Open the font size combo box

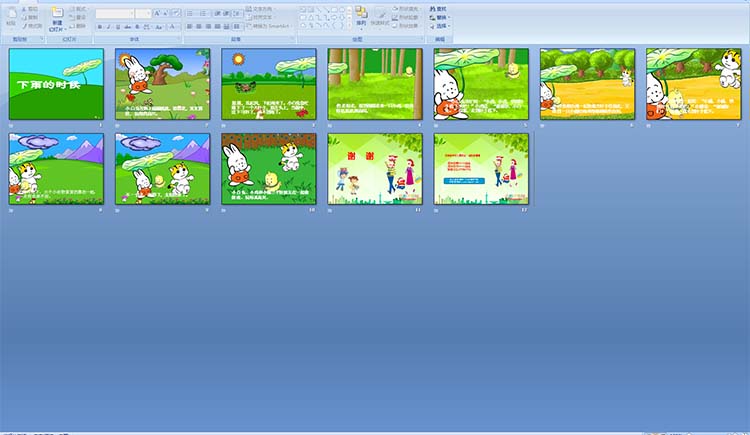coord(143,14)
